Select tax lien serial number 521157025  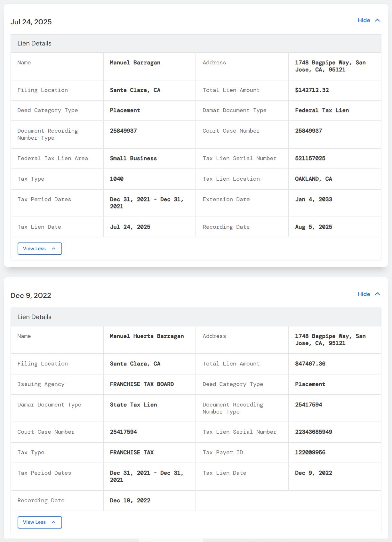click(310, 158)
